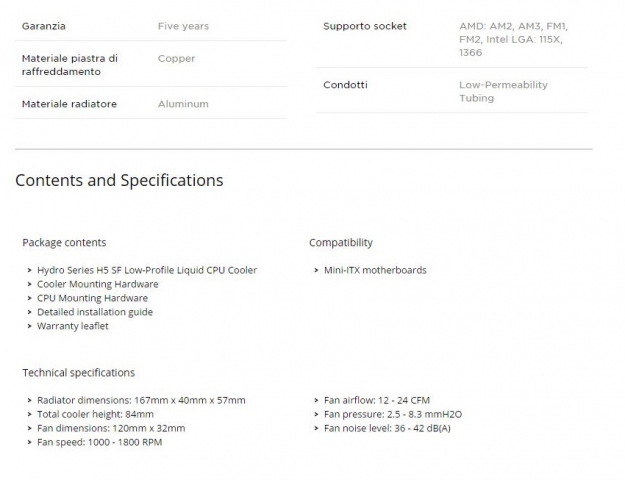Click the Hydro Series H5 SF list item
The image size is (625, 480).
[x=147, y=270]
